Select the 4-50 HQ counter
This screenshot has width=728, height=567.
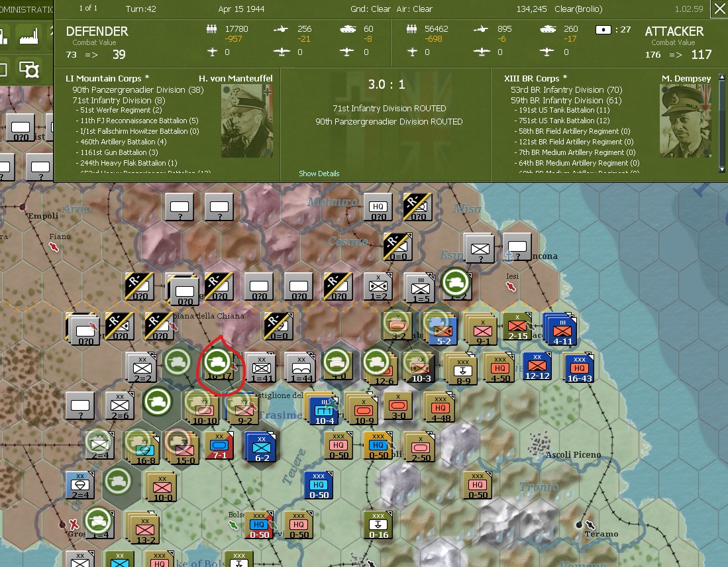pyautogui.click(x=500, y=368)
